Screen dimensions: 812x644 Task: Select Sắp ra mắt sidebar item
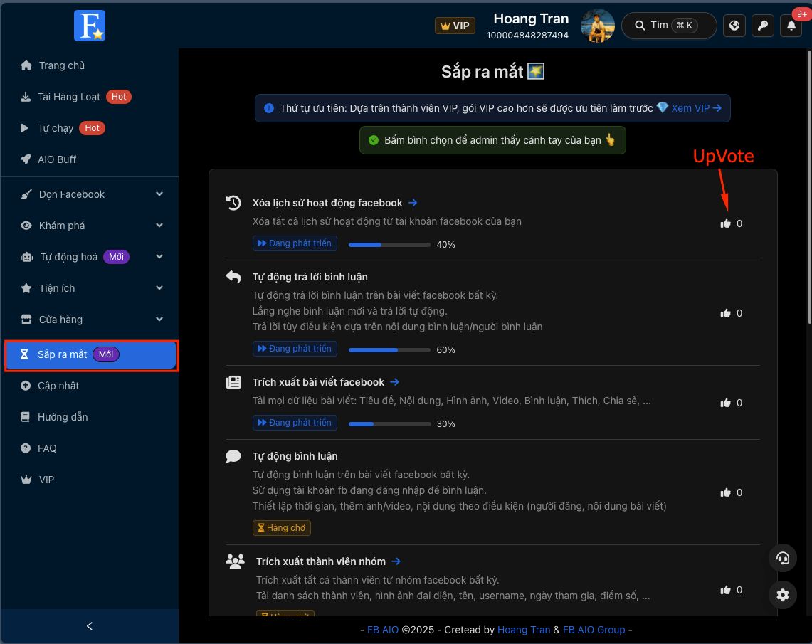pyautogui.click(x=90, y=354)
